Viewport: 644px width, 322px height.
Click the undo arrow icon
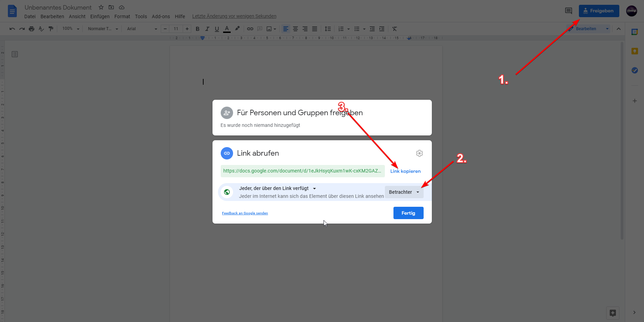pos(12,29)
